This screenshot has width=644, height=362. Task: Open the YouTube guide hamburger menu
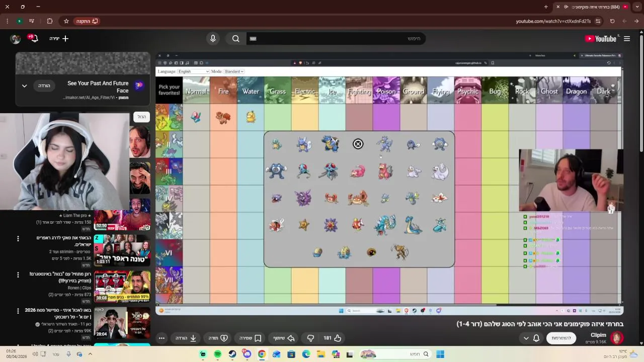tap(627, 39)
